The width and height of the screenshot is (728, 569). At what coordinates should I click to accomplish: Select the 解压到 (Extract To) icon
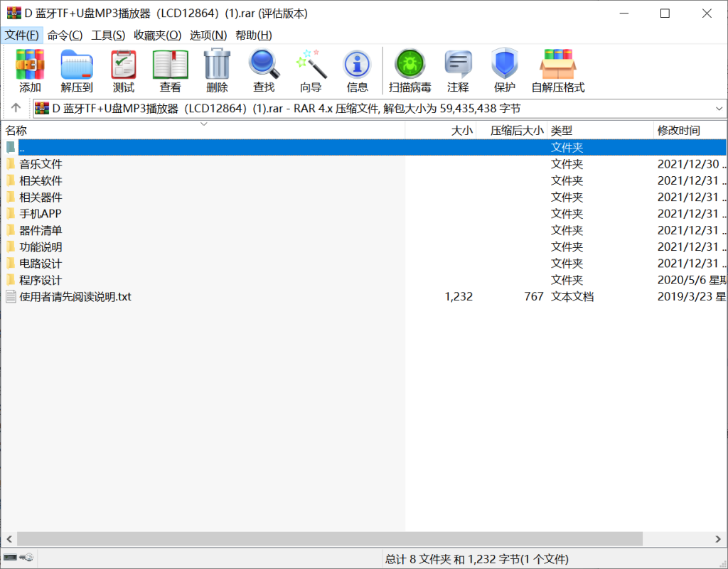(x=77, y=70)
